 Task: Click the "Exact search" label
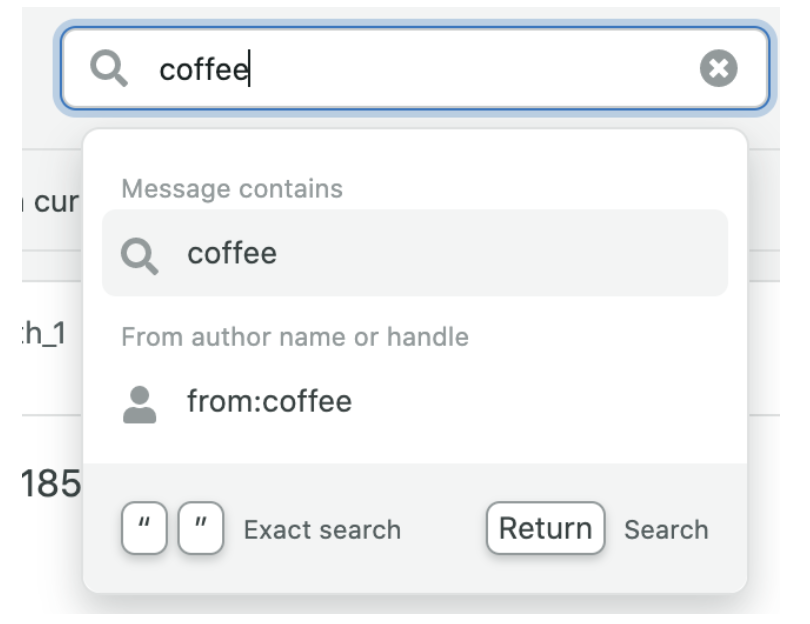(x=322, y=530)
